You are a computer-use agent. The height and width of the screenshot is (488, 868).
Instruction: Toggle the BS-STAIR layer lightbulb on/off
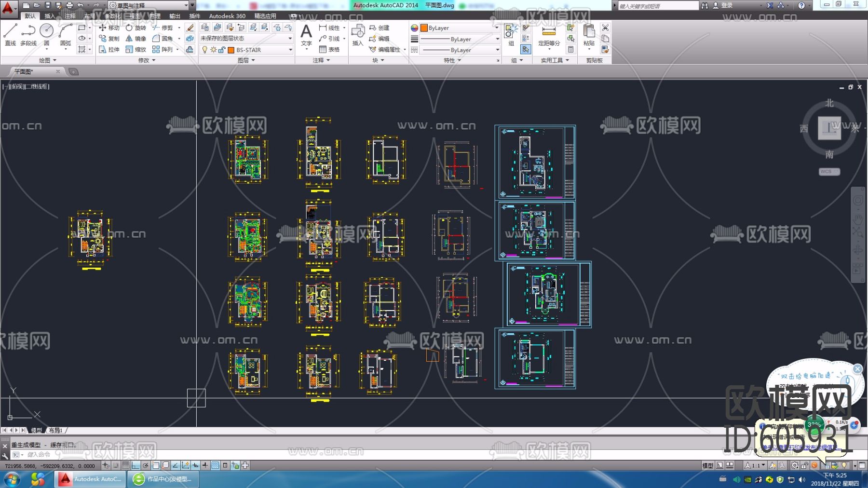tap(204, 50)
